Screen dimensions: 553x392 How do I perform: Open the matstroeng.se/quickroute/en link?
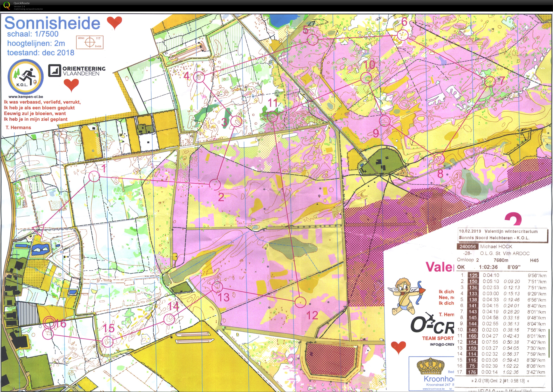pyautogui.click(x=28, y=9)
